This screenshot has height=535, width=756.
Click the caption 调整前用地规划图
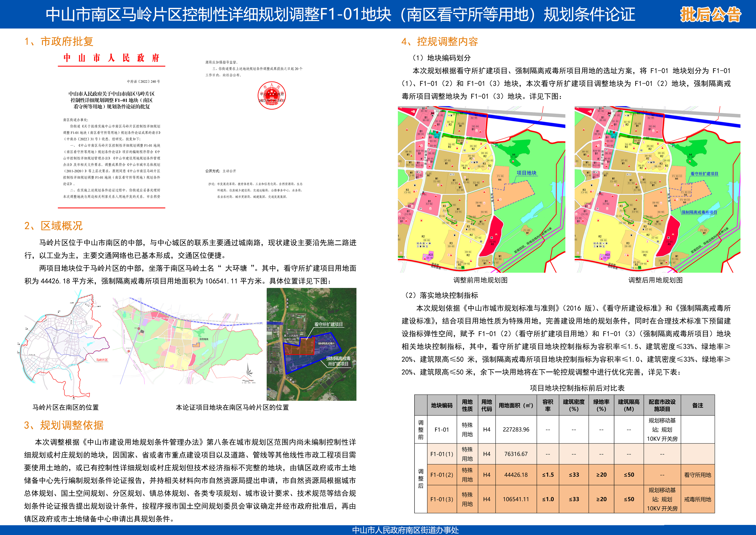coord(480,280)
